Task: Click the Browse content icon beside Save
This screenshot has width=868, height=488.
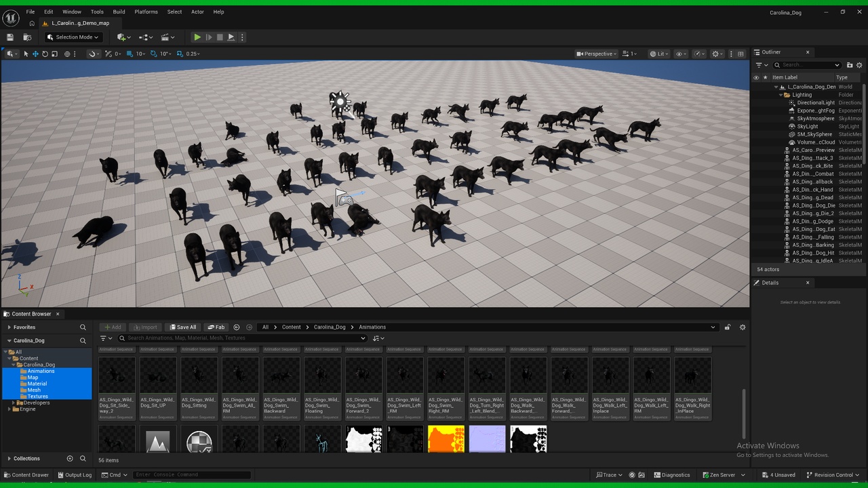Action: point(27,37)
